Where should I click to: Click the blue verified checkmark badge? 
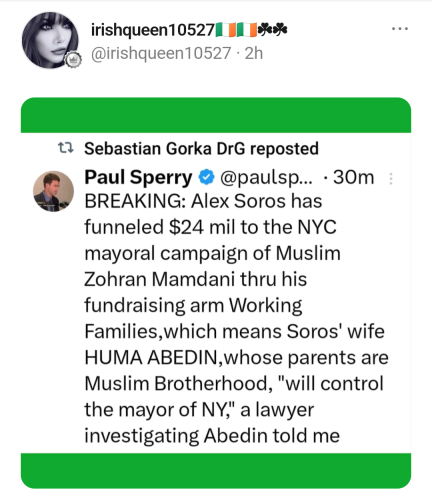click(x=206, y=177)
